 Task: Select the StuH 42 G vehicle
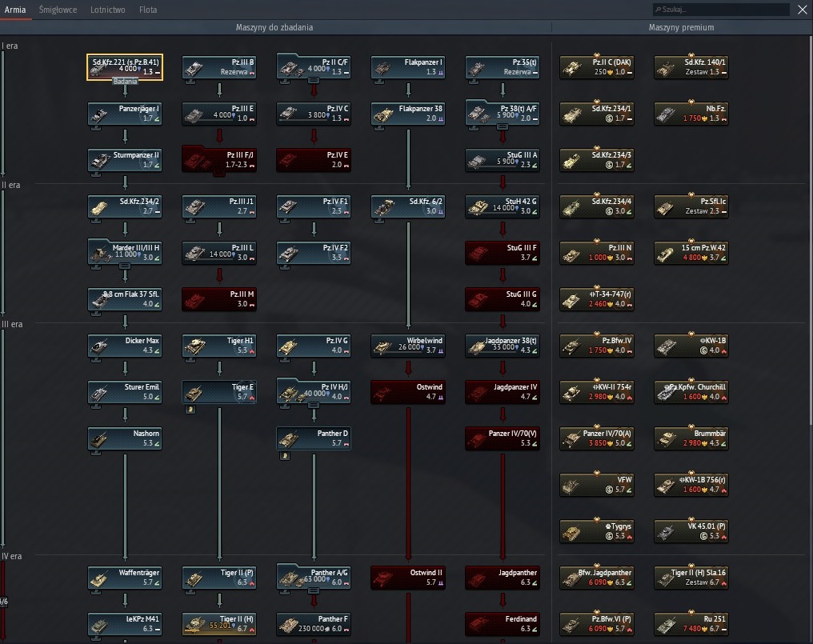coord(503,206)
